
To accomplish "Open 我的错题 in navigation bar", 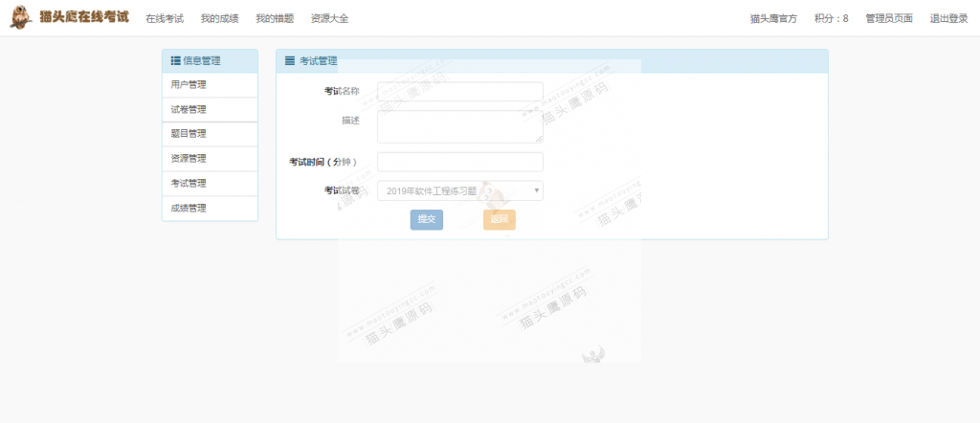I will [275, 18].
